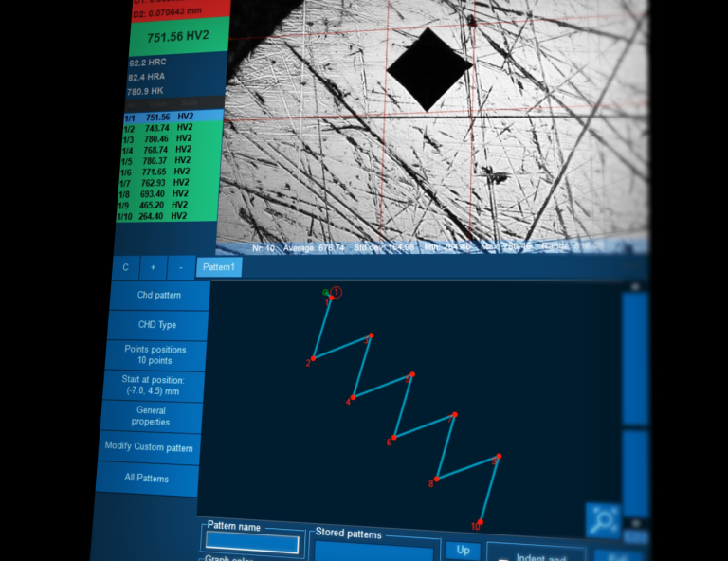Open the CHD Type setting
728x561 pixels.
click(x=157, y=325)
